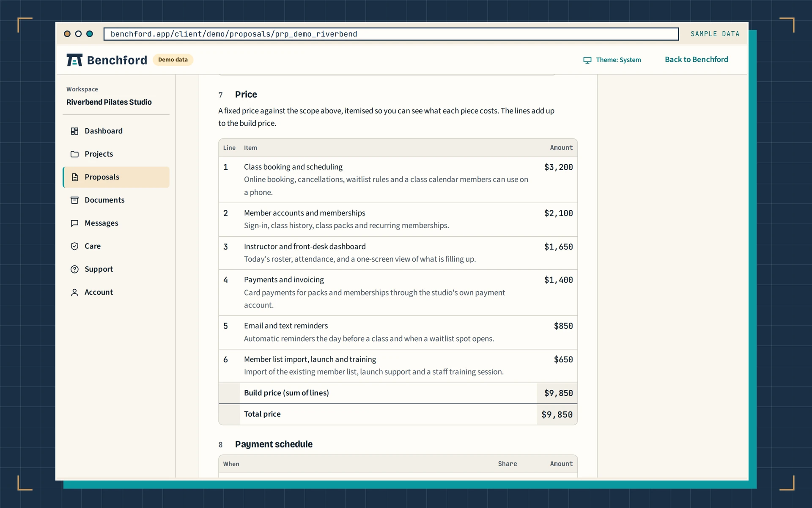Click the Total price row label
Image resolution: width=812 pixels, height=508 pixels.
coord(262,414)
